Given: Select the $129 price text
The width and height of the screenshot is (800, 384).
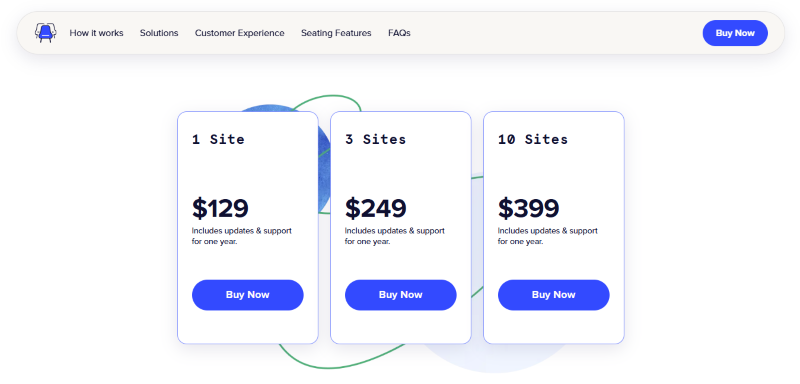Looking at the screenshot, I should [x=220, y=208].
